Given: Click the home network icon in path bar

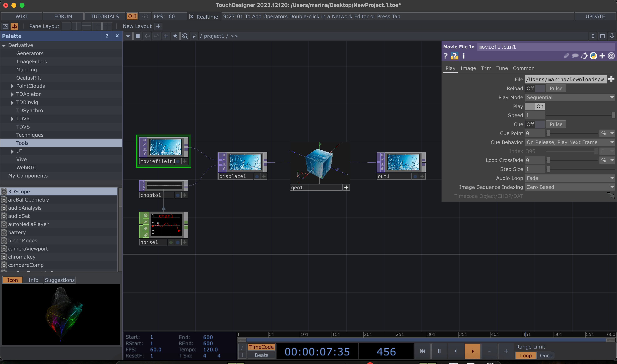Looking at the screenshot, I should [194, 36].
